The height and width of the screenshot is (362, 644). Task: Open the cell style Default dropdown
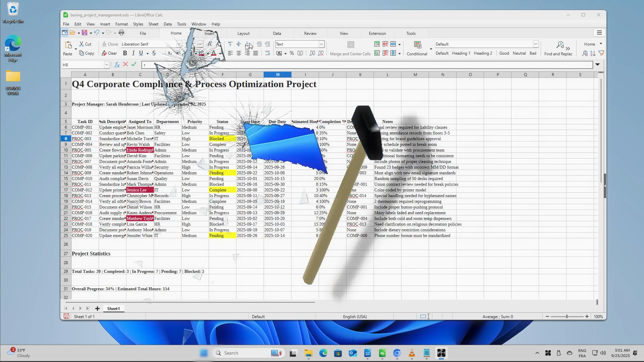tap(535, 44)
